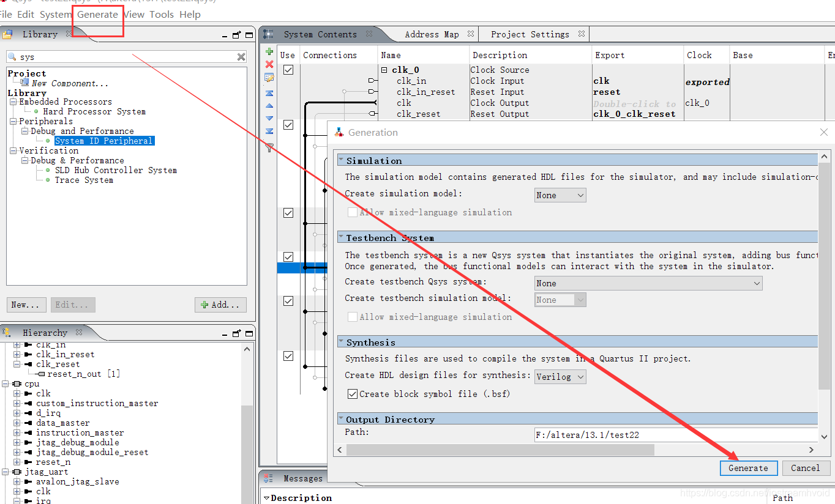Click the Cancel button in Generation dialog
The image size is (835, 504).
[x=805, y=468]
